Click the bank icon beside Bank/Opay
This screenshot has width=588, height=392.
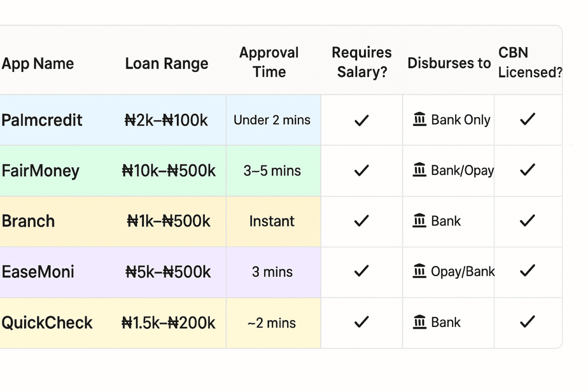[x=419, y=171]
